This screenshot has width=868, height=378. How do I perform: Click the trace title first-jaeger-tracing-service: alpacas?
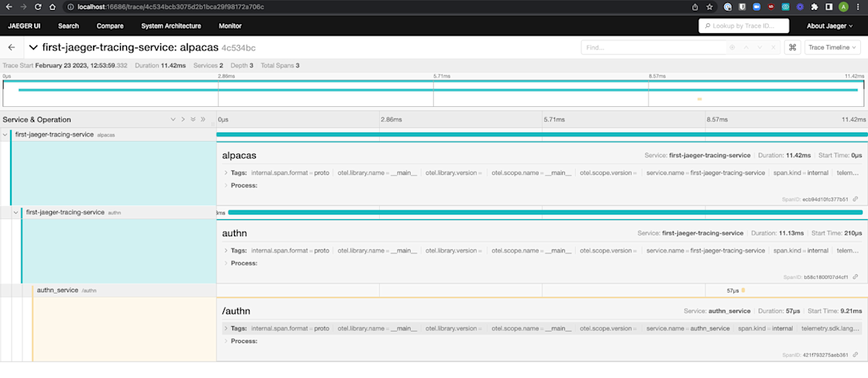pyautogui.click(x=130, y=47)
